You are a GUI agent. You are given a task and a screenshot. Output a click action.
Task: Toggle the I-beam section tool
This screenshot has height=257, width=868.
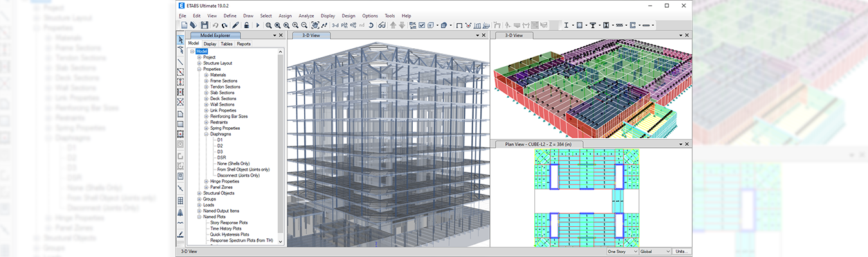click(x=566, y=25)
